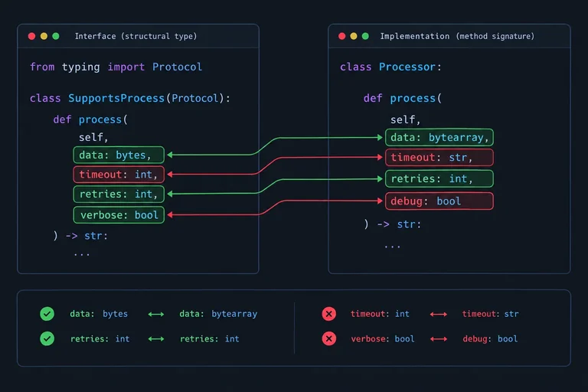
Task: Click red X icon beside verbose: bool legend
Action: coord(329,338)
